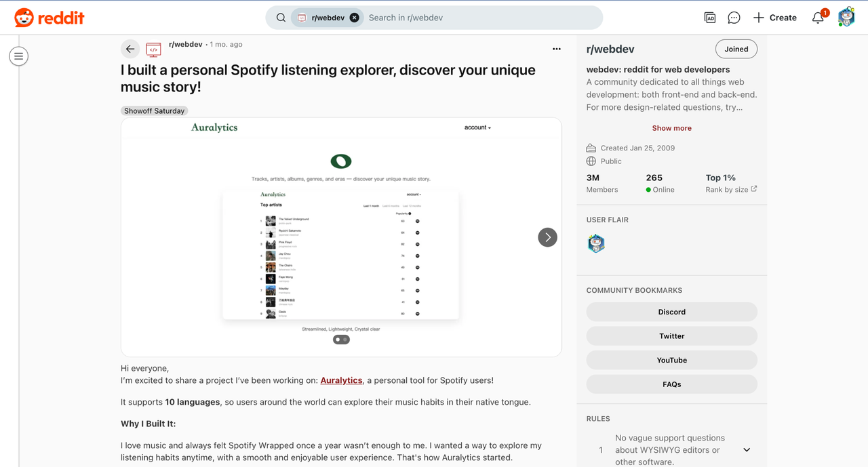Click the post title text
Screen dimensions: 868x467
328,79
